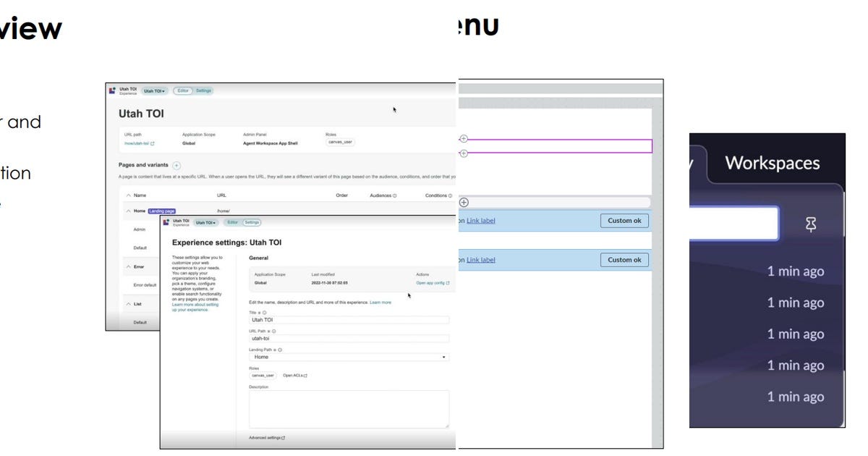Click the info icon beside the Conditions column

451,195
